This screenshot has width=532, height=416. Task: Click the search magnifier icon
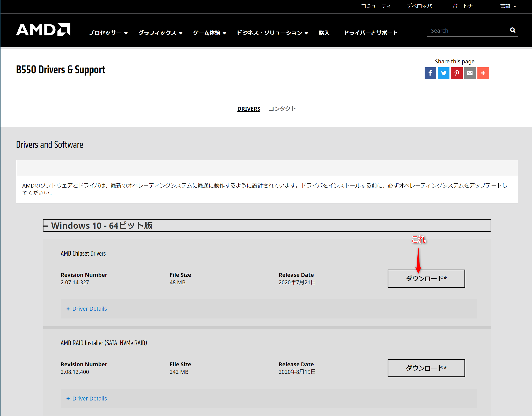point(512,31)
